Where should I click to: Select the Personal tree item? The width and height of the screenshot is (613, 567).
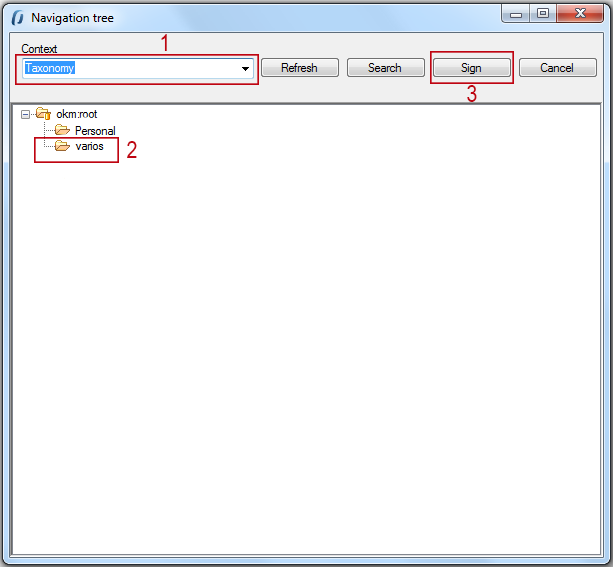coord(95,131)
